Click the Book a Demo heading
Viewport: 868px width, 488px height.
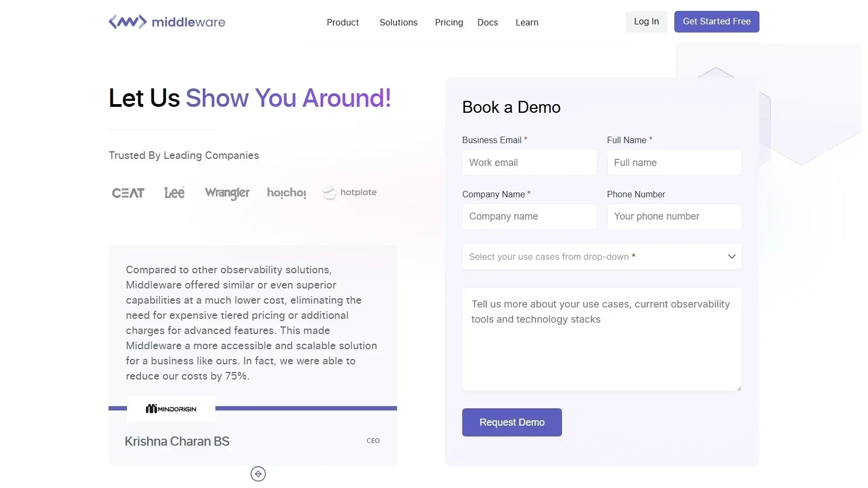pyautogui.click(x=511, y=107)
